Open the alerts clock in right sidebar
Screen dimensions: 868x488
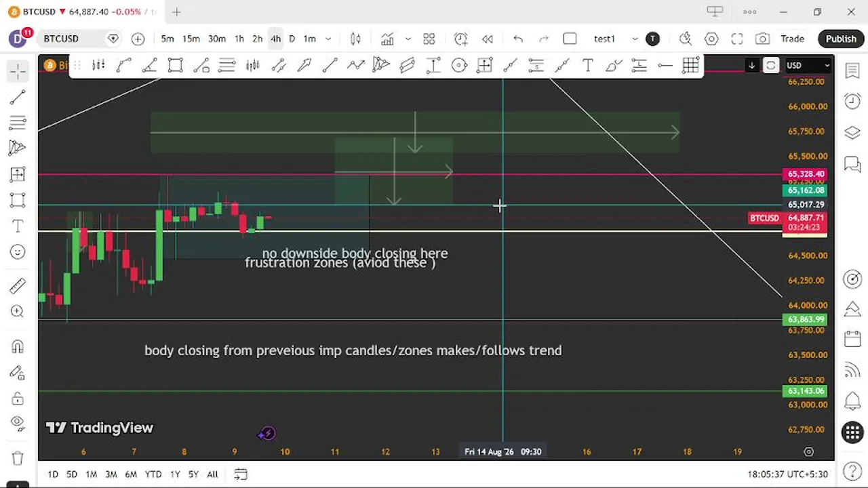point(852,101)
